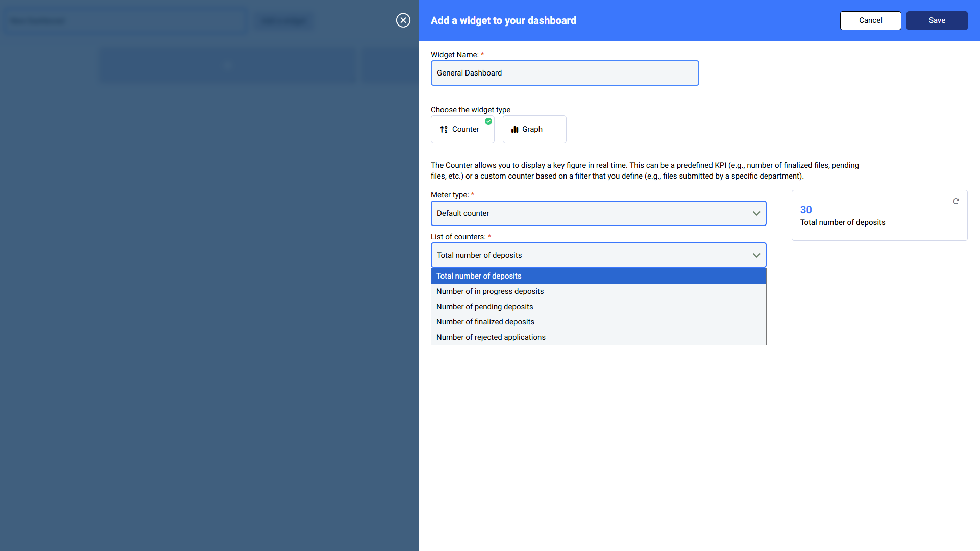Select the Graph widget type
The width and height of the screenshot is (980, 551).
tap(534, 130)
